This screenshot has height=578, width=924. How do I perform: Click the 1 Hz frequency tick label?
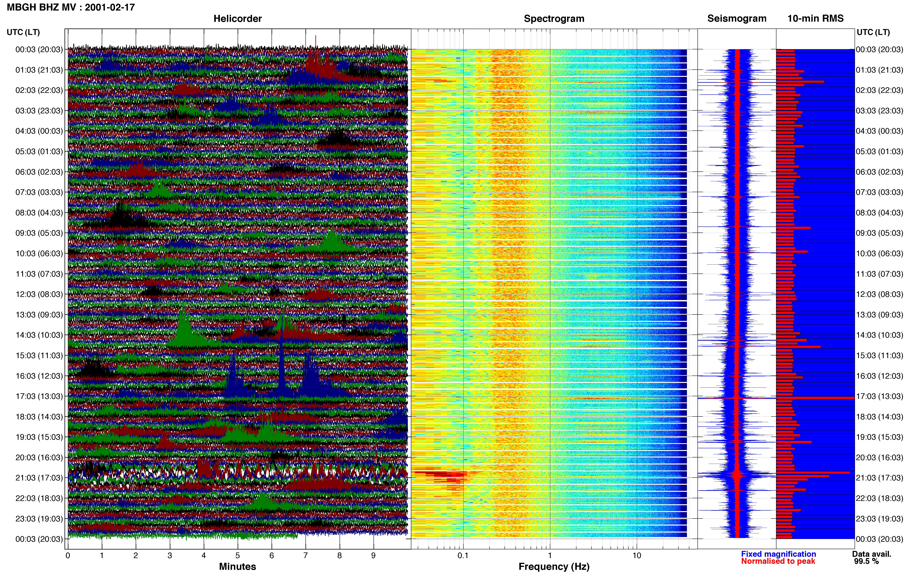(x=550, y=555)
